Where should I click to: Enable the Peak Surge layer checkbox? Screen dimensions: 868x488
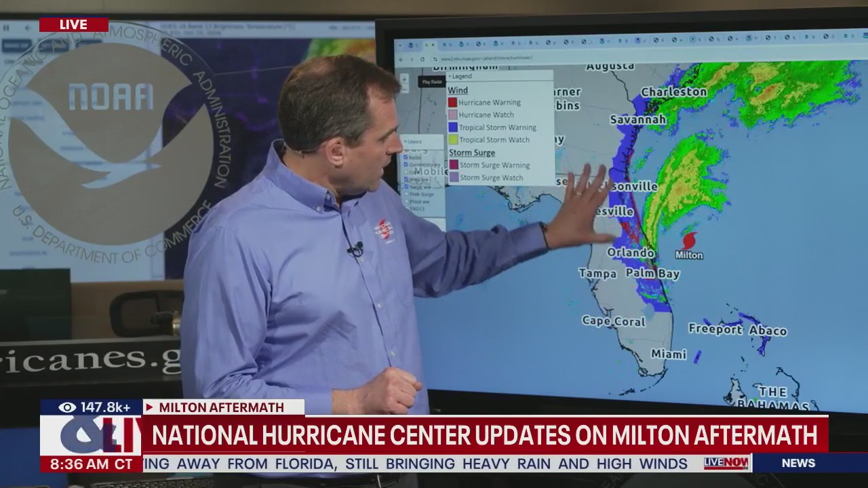(406, 194)
